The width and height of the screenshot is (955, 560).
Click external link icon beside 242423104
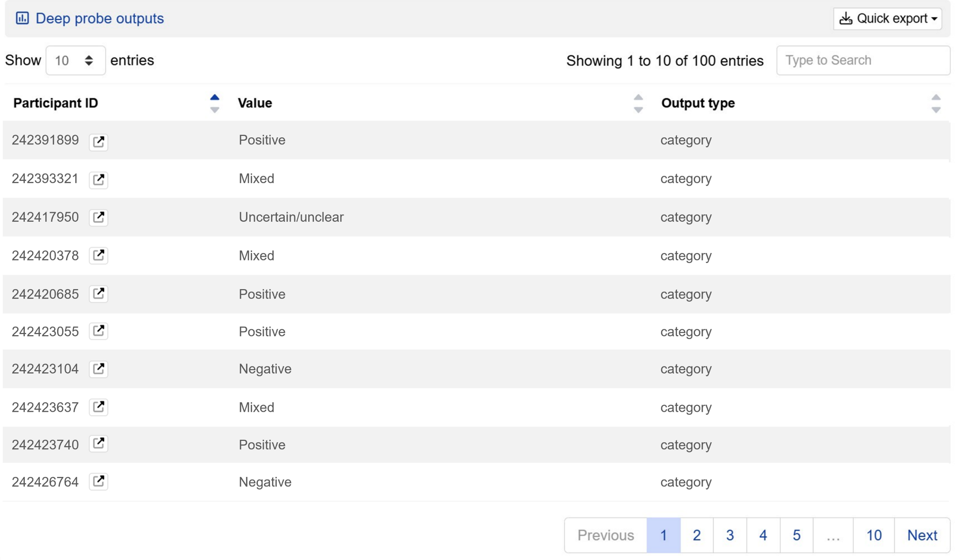tap(99, 369)
